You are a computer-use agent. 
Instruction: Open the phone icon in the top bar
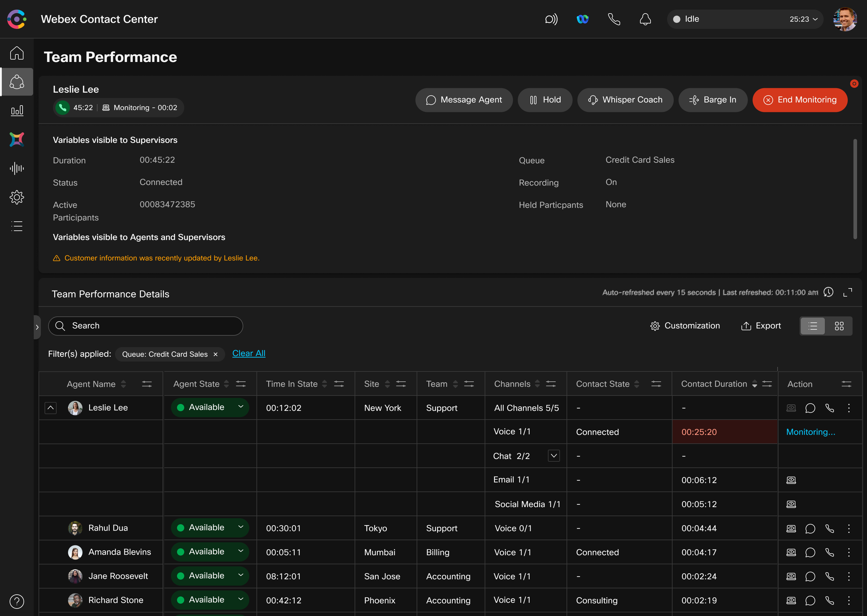[x=614, y=19]
